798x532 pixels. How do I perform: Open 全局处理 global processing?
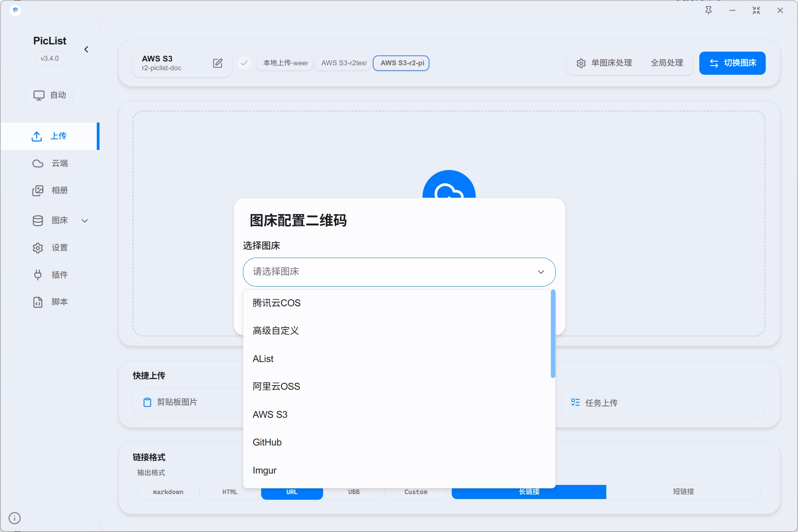[x=667, y=63]
